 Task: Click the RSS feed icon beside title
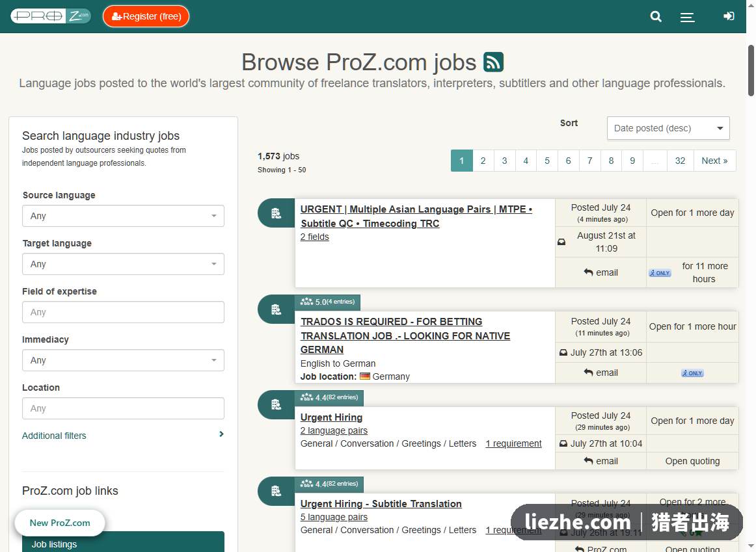click(x=493, y=62)
